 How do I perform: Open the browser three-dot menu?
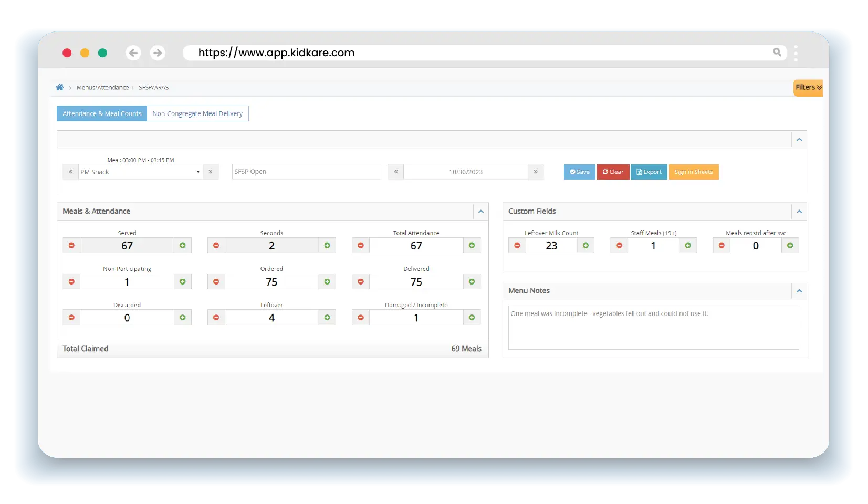pos(796,53)
